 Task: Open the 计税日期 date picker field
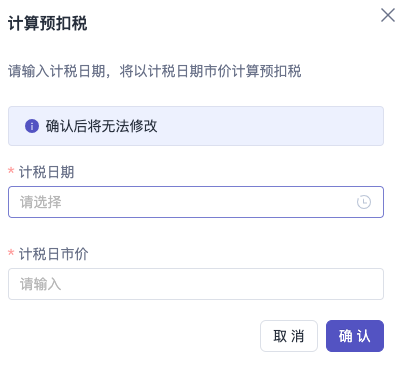[196, 202]
